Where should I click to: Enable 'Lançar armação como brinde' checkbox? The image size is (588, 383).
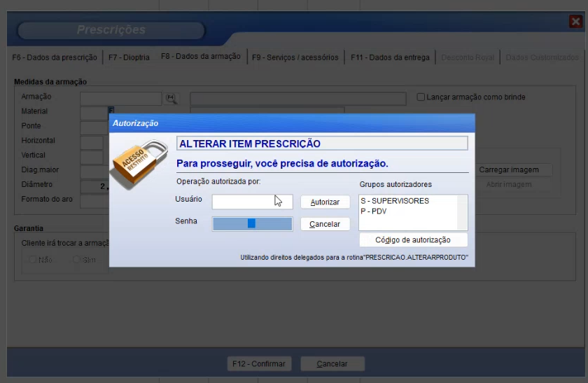point(421,97)
